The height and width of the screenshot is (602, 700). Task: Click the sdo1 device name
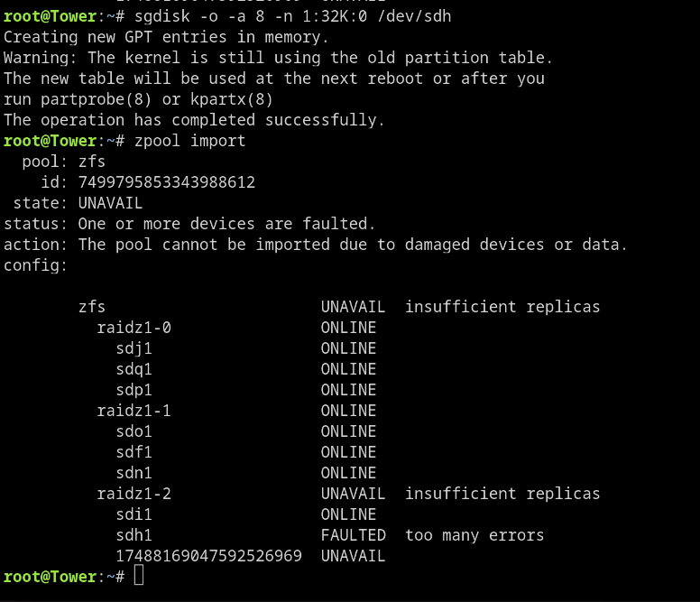[x=134, y=431]
